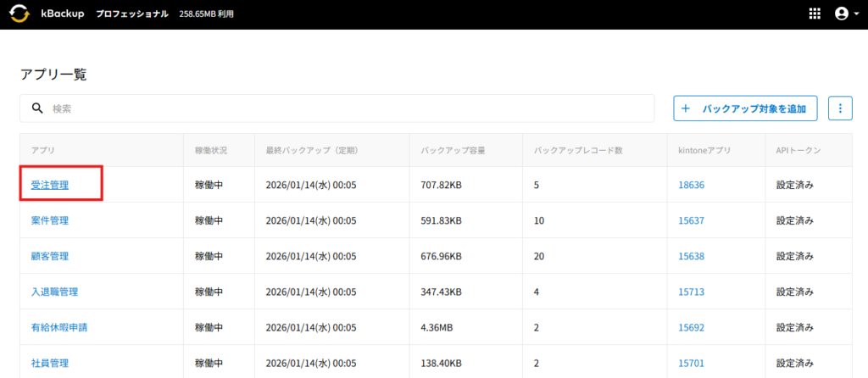Viewport: 868px width, 378px height.
Task: Open kintone app 15701 link
Action: pyautogui.click(x=692, y=363)
